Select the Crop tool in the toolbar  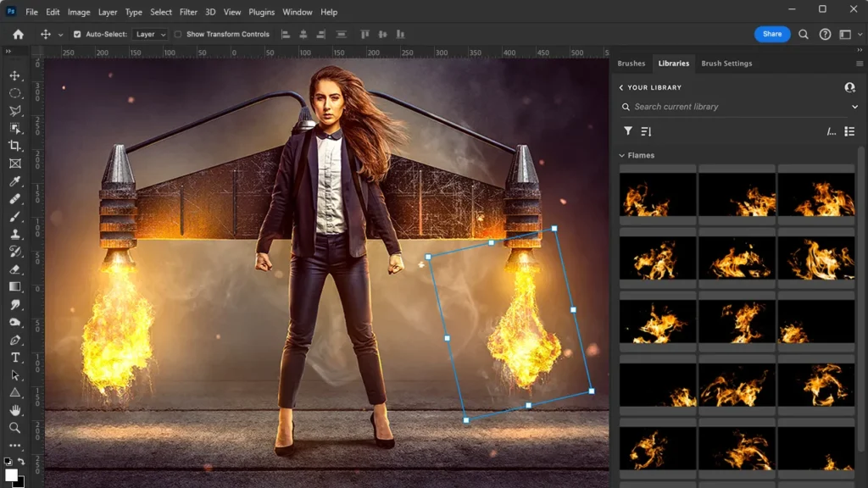pos(15,146)
